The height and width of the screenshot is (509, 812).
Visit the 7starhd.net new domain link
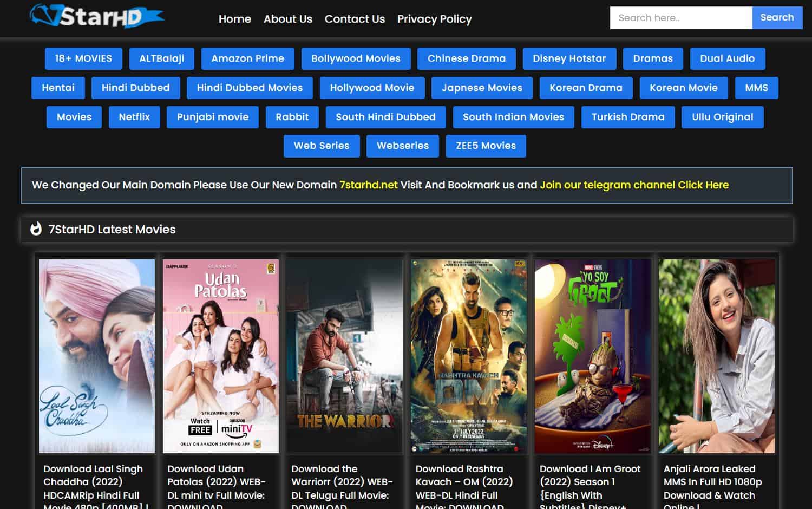coord(369,185)
